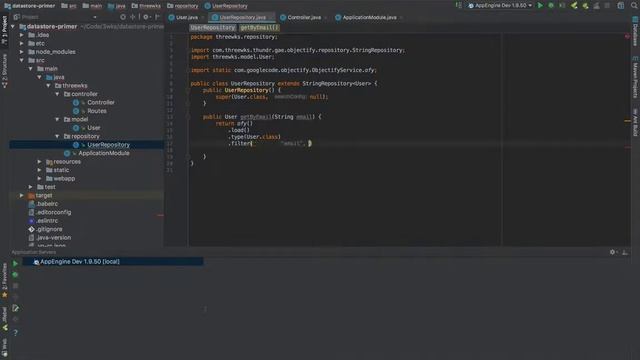The image size is (640, 360).
Task: Switch to the User.java editor tab
Action: coord(186,18)
